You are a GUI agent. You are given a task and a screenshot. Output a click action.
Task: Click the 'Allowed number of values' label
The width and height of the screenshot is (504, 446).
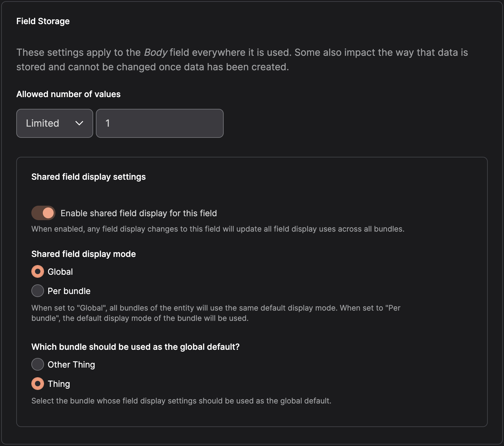pos(68,94)
